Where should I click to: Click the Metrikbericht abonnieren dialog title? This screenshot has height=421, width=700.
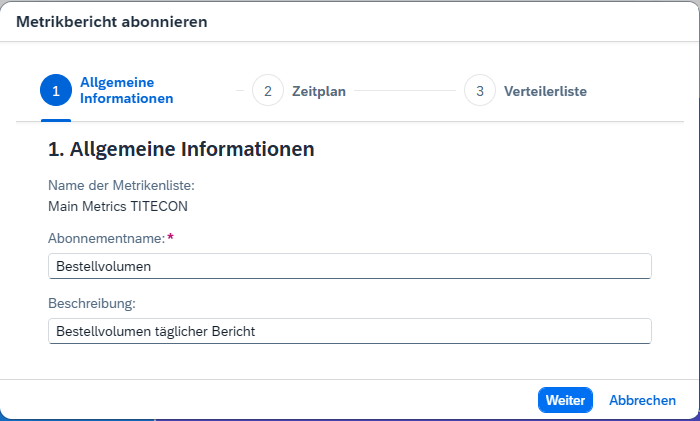tap(112, 22)
